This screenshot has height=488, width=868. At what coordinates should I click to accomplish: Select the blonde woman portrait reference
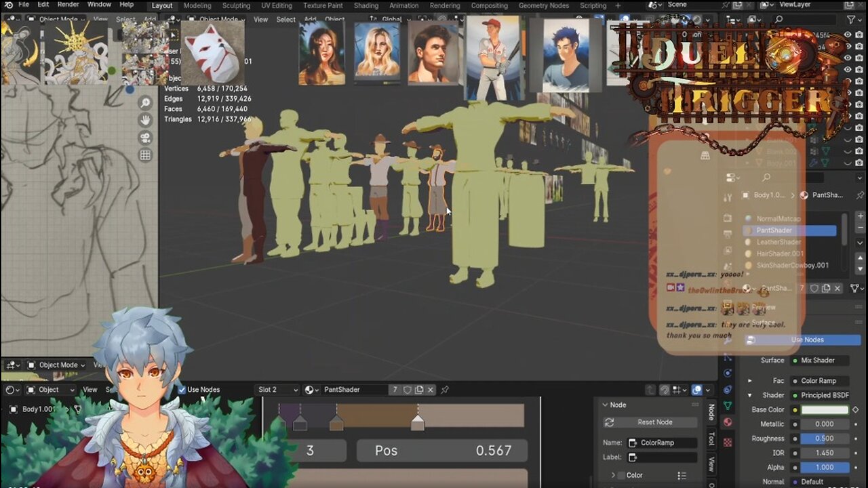pos(377,52)
